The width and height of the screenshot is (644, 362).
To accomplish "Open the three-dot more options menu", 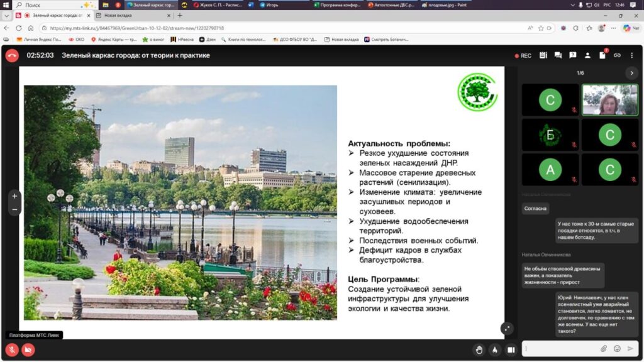I will (632, 55).
